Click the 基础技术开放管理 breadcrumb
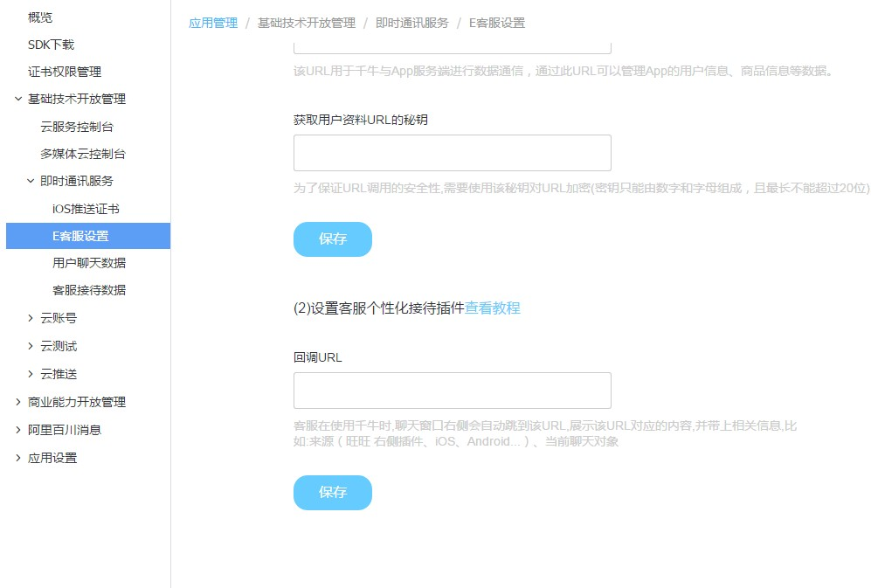871x588 pixels. coord(306,23)
